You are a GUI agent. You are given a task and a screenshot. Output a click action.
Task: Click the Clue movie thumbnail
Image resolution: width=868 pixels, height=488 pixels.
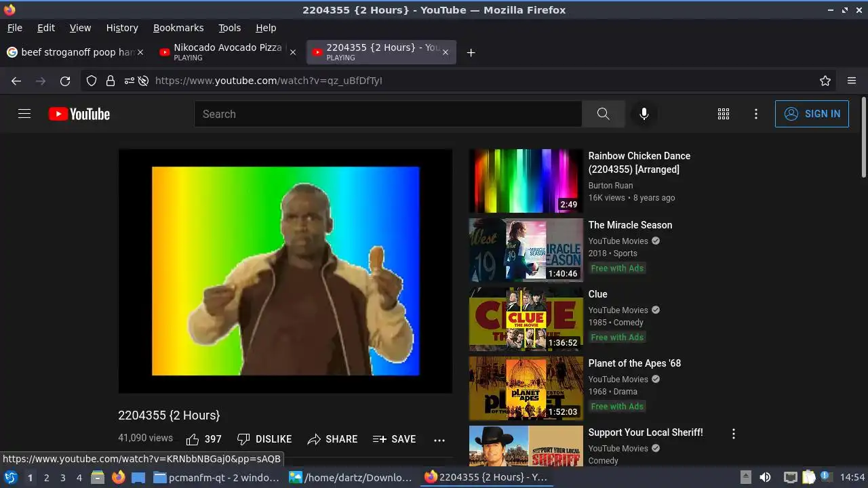tap(526, 319)
